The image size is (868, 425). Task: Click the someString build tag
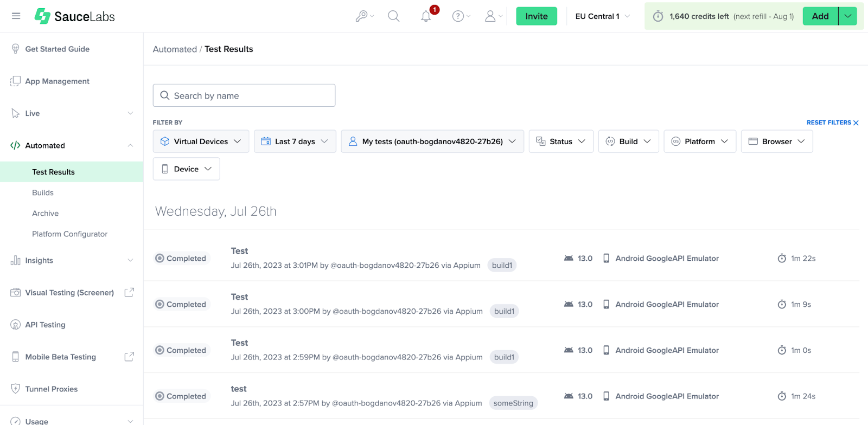pyautogui.click(x=513, y=403)
